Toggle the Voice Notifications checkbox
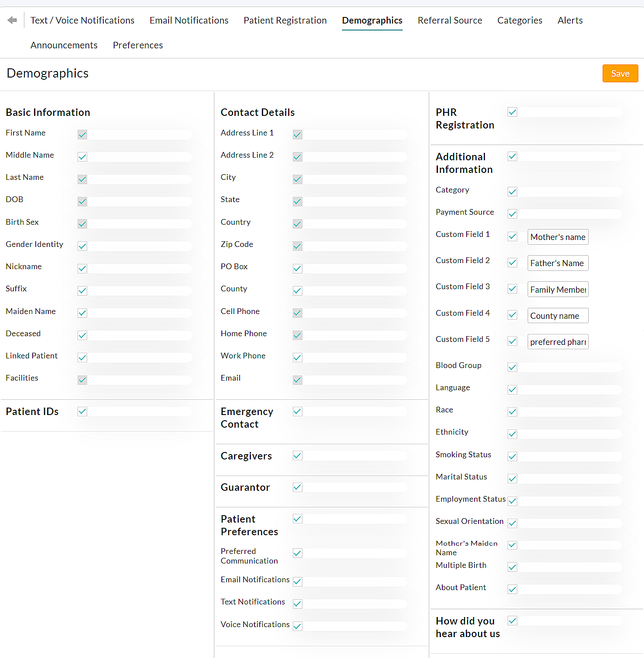Image resolution: width=644 pixels, height=658 pixels. click(298, 626)
